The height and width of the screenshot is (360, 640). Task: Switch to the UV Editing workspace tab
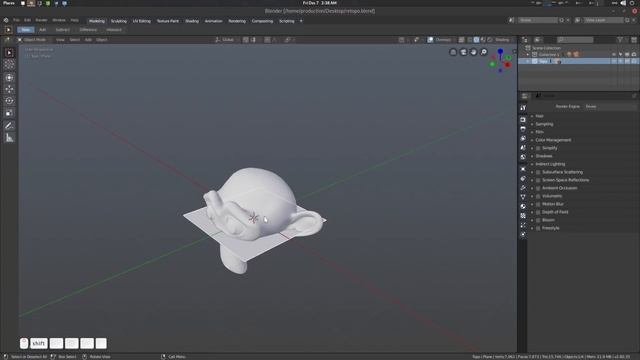(142, 21)
